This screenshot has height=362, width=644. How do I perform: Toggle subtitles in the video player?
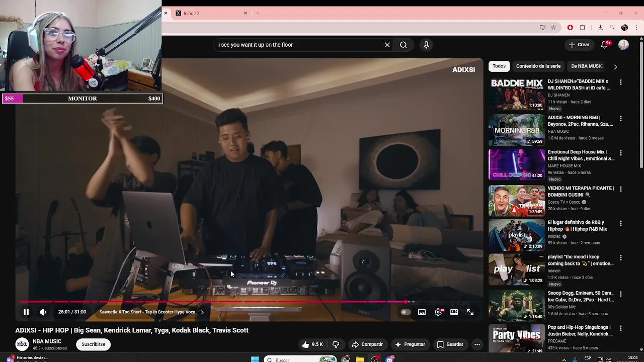[x=422, y=312]
